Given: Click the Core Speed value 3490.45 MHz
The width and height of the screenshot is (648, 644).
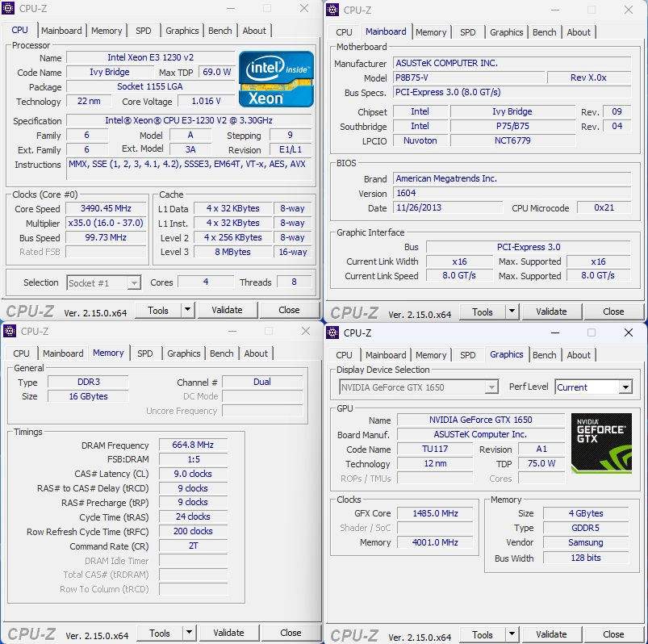Looking at the screenshot, I should click(106, 208).
